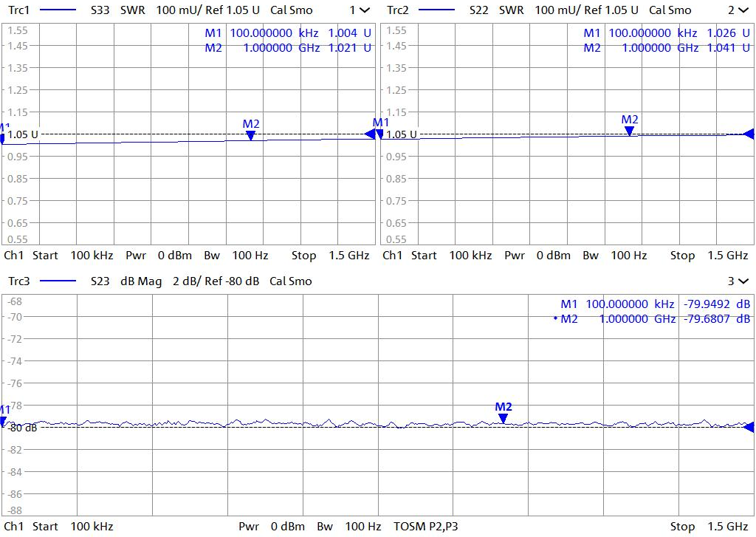Image resolution: width=756 pixels, height=537 pixels.
Task: Select the Trc2 trace label
Action: point(398,10)
